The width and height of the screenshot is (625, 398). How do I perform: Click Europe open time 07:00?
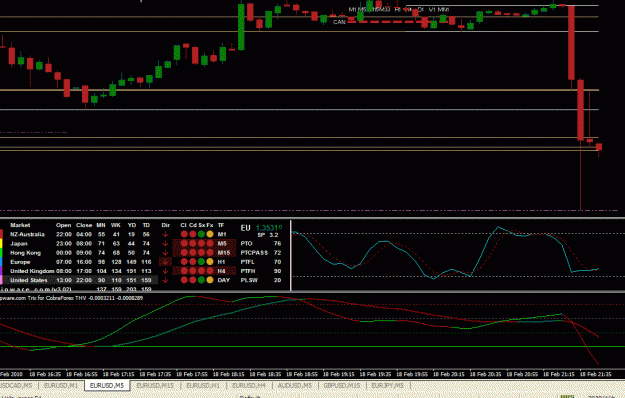(x=64, y=262)
